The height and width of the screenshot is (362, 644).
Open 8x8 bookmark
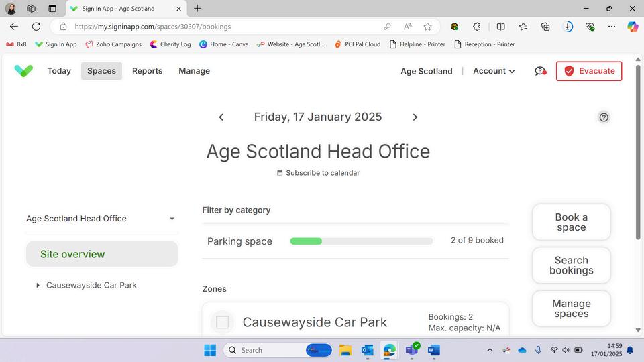pos(16,44)
